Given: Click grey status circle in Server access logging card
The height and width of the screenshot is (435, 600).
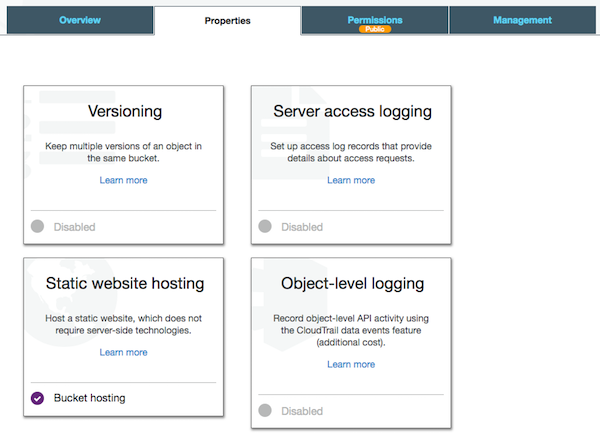Looking at the screenshot, I should [x=265, y=226].
